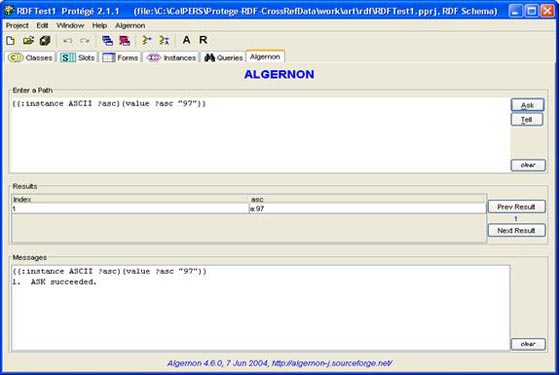Click the yellow tree with figure icon

click(x=164, y=40)
